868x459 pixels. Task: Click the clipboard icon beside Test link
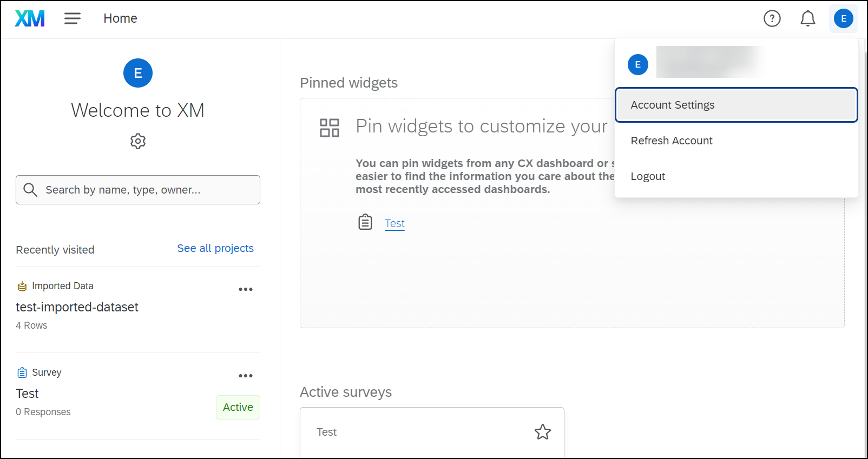(x=365, y=222)
